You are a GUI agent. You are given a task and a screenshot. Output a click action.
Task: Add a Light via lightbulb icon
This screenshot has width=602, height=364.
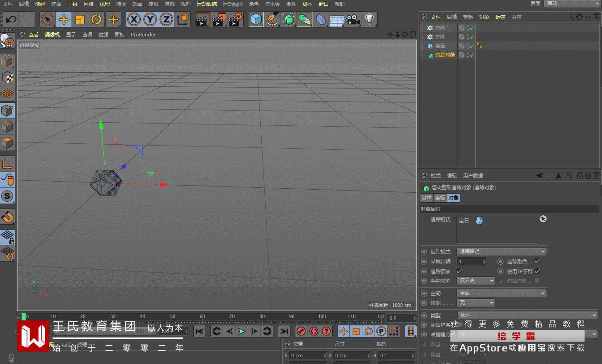tap(369, 20)
